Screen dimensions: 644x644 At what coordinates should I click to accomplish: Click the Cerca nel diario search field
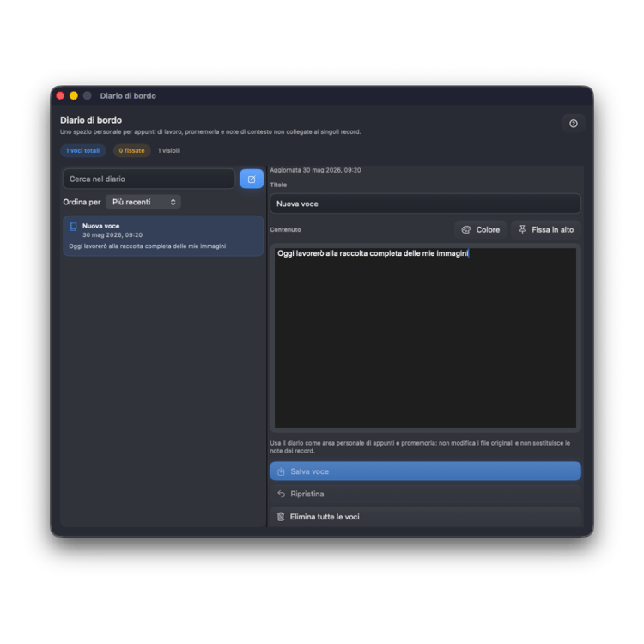[149, 179]
